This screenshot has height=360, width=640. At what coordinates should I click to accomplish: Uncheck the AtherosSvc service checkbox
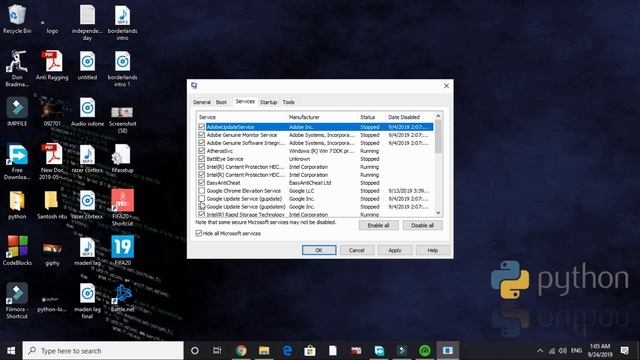(201, 151)
